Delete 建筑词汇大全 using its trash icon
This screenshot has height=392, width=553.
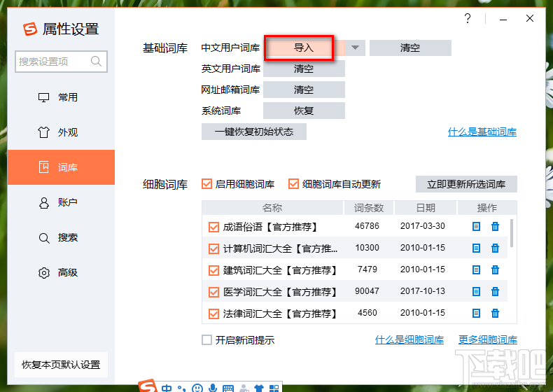tap(495, 270)
